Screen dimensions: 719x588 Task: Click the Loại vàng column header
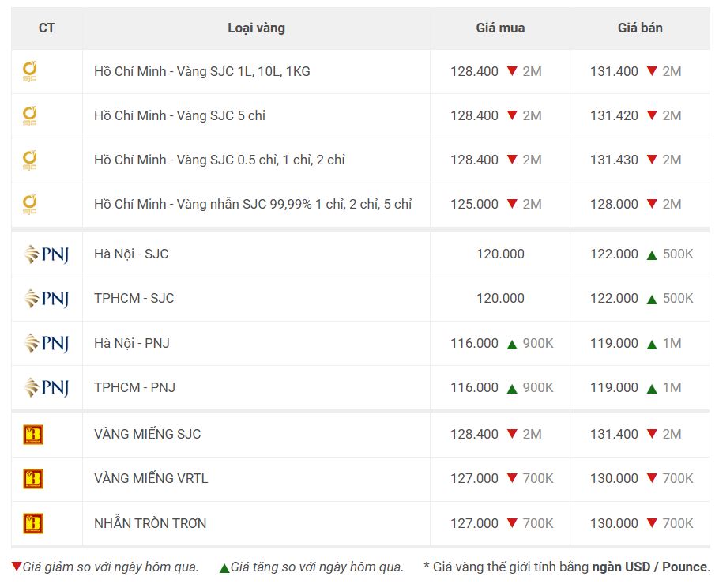point(256,28)
